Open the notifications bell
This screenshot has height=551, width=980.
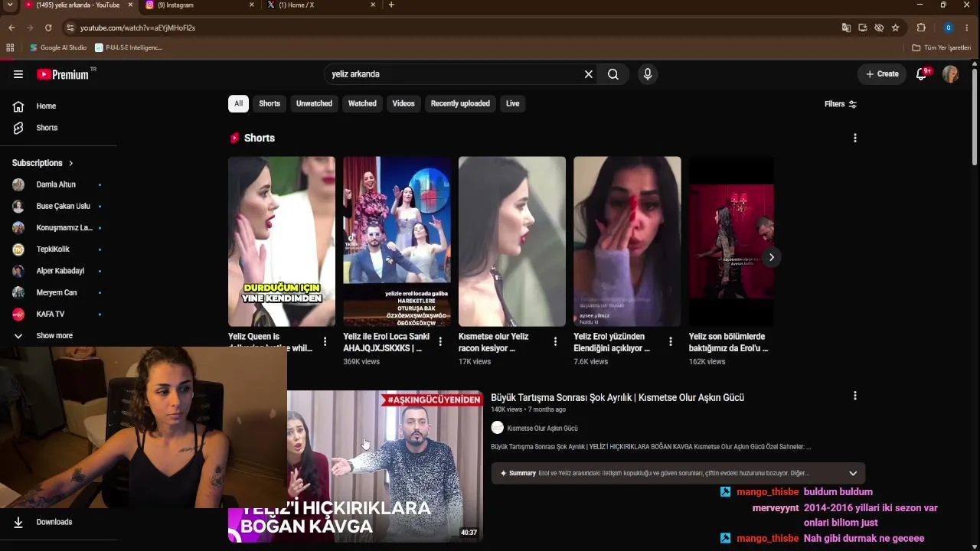pyautogui.click(x=922, y=74)
